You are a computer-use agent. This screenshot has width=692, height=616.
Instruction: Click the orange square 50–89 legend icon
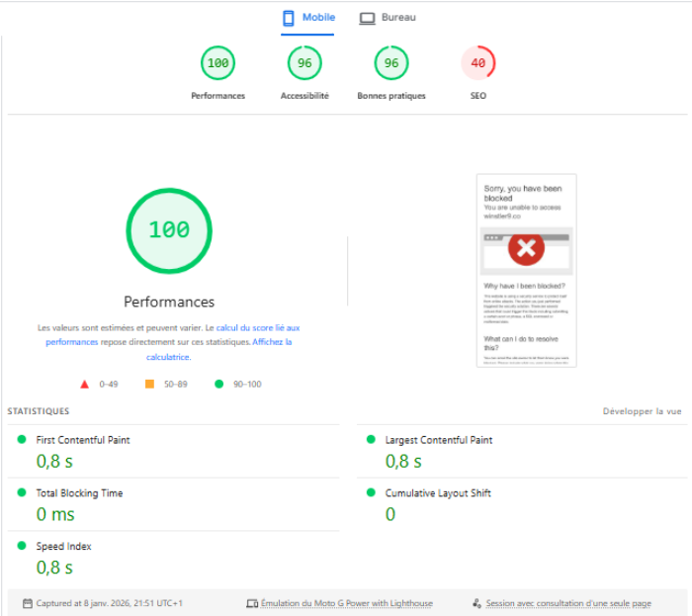point(149,384)
